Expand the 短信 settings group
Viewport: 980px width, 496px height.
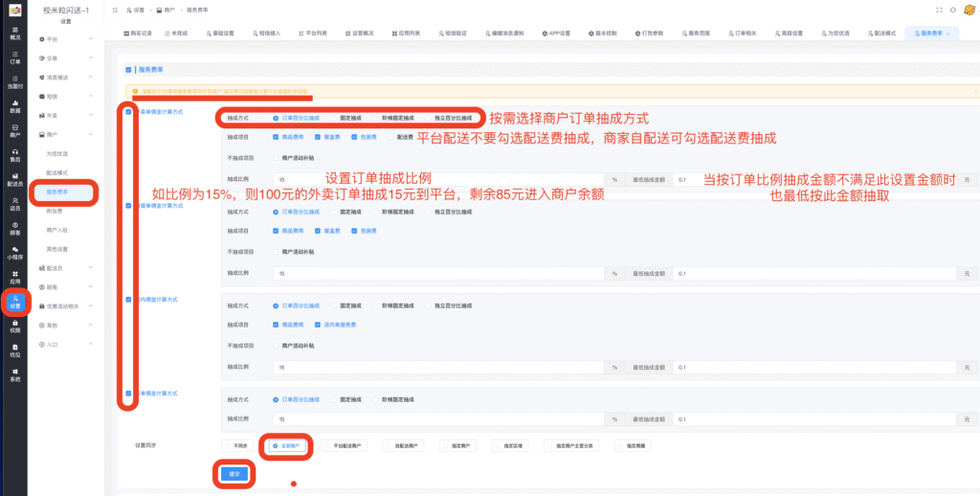tap(66, 97)
